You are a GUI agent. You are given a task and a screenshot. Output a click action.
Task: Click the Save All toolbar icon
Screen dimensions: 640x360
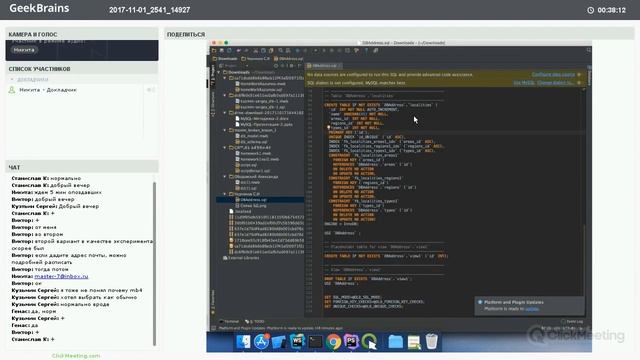(x=221, y=51)
